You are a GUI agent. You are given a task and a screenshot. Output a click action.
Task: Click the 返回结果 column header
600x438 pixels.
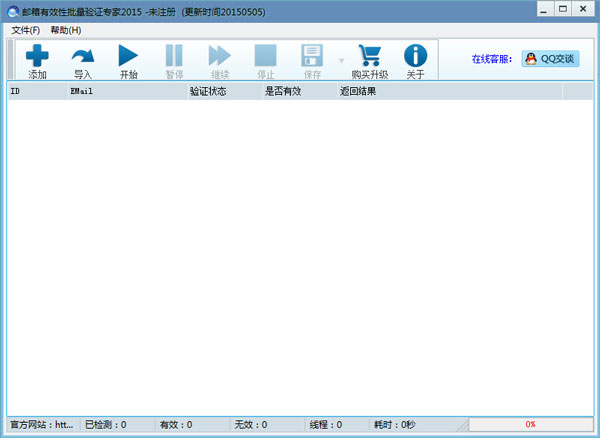pyautogui.click(x=450, y=91)
